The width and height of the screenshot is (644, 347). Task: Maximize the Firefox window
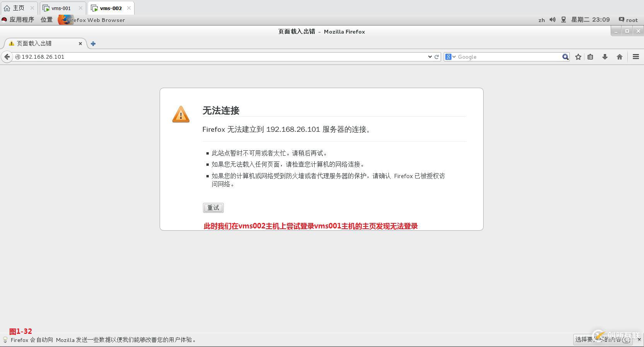[x=627, y=31]
